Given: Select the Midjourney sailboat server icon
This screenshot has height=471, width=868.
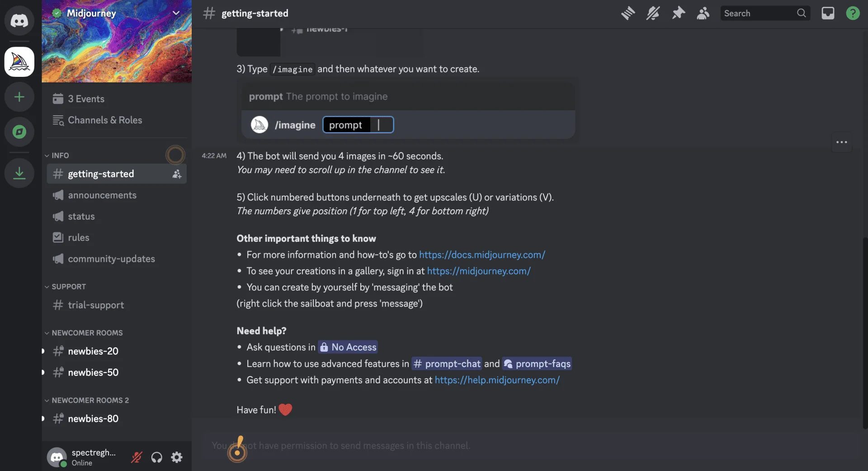Looking at the screenshot, I should tap(19, 62).
